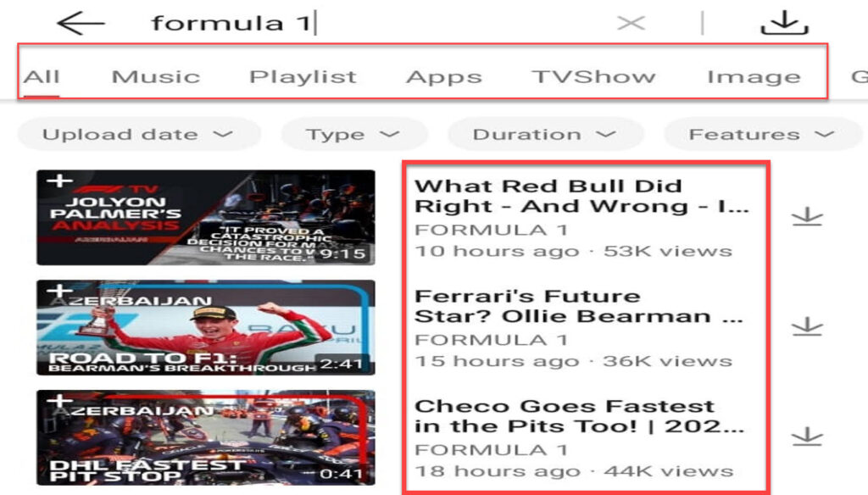Open the Image tab

click(754, 76)
